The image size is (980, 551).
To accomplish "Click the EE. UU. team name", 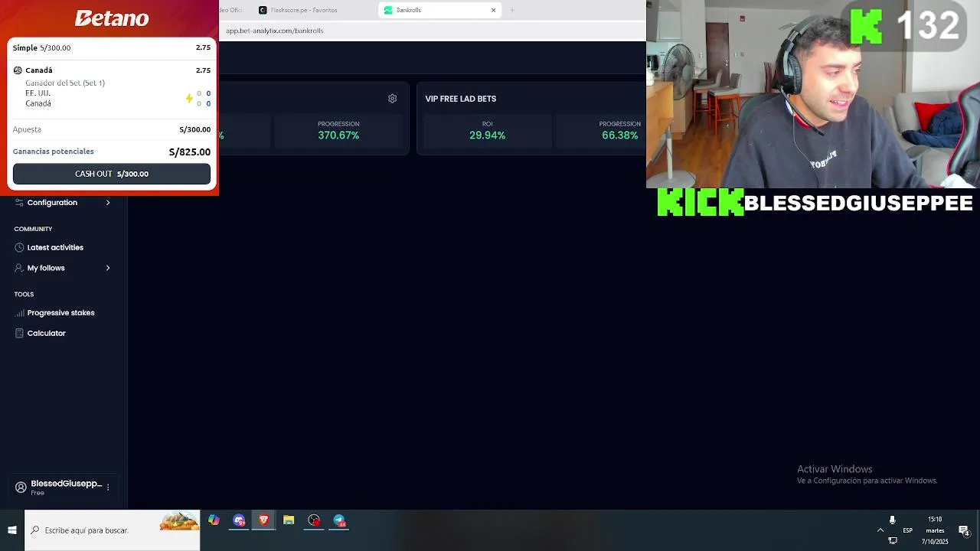I will tap(38, 93).
